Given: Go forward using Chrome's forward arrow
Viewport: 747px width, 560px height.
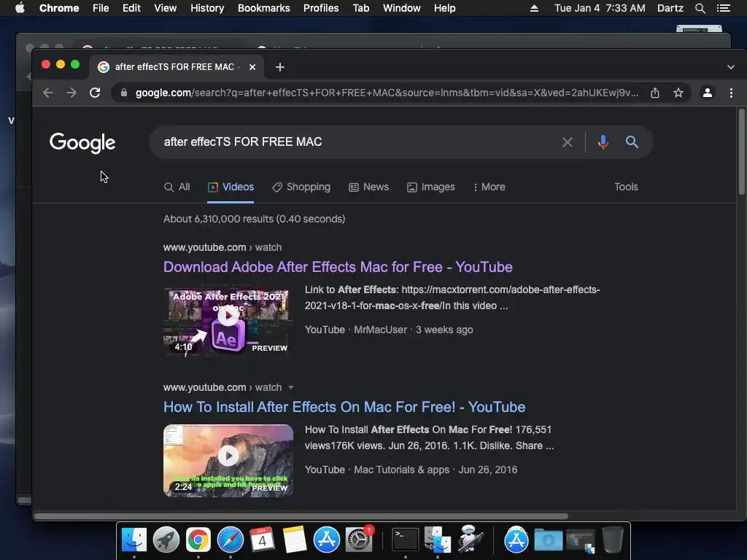Looking at the screenshot, I should click(71, 93).
